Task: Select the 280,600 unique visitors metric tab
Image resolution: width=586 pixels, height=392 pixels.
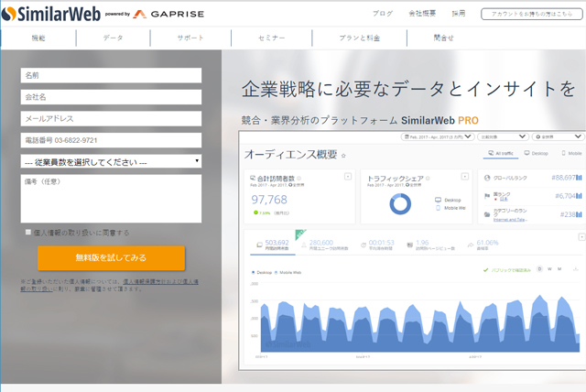Action: 325,245
